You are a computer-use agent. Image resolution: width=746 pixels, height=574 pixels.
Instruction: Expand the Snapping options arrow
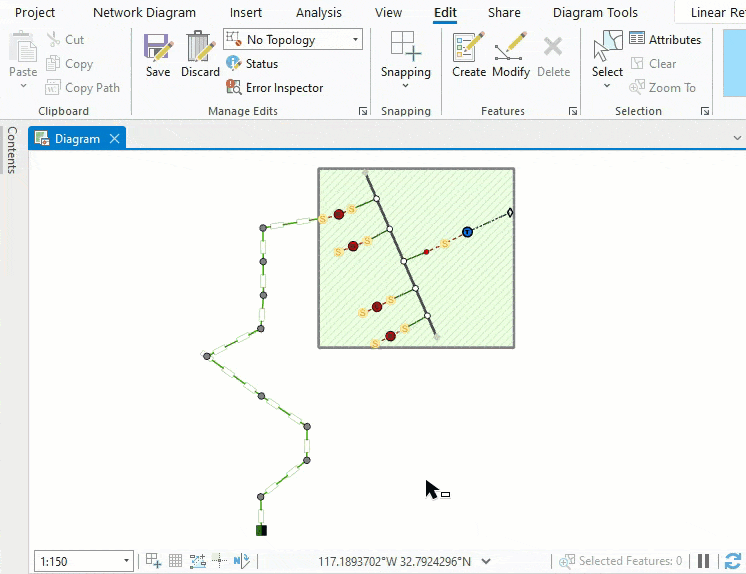tap(405, 86)
